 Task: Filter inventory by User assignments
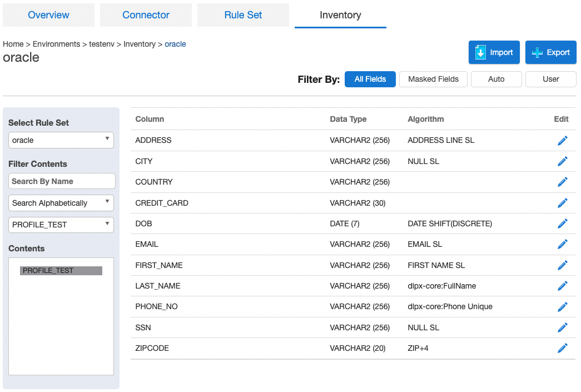point(550,79)
